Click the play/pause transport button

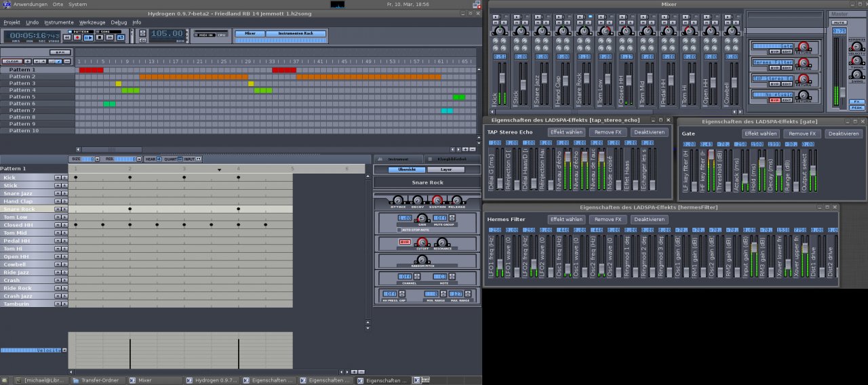(x=88, y=37)
